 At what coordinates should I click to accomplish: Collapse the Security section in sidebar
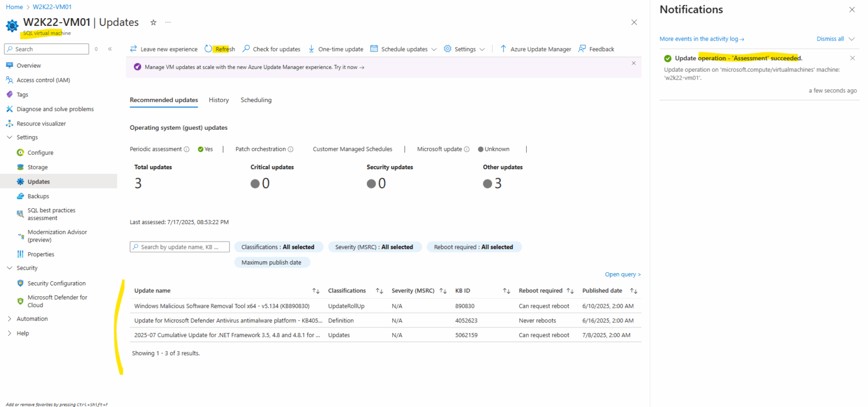(10, 268)
